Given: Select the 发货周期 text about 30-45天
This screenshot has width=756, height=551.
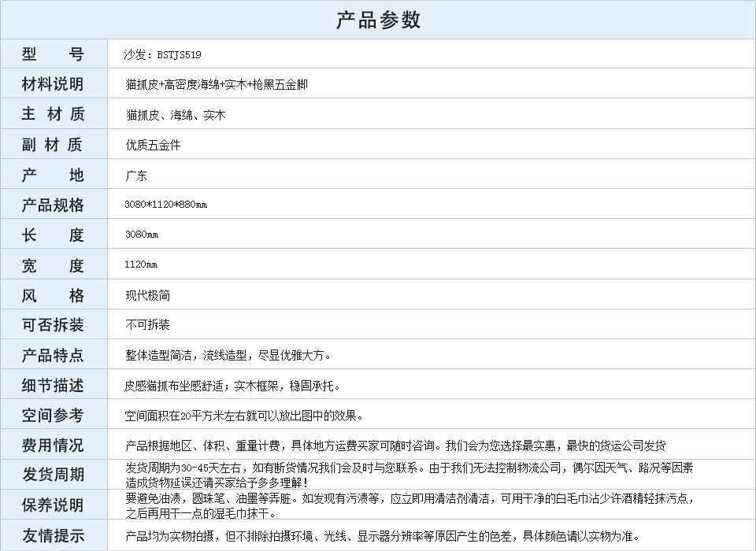Looking at the screenshot, I should click(x=409, y=475).
